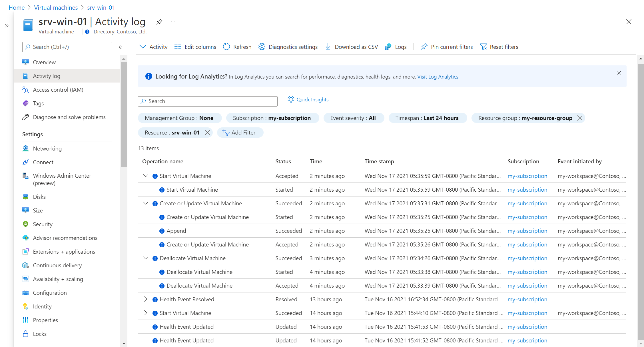Open Access control (IAM)

tap(67, 90)
